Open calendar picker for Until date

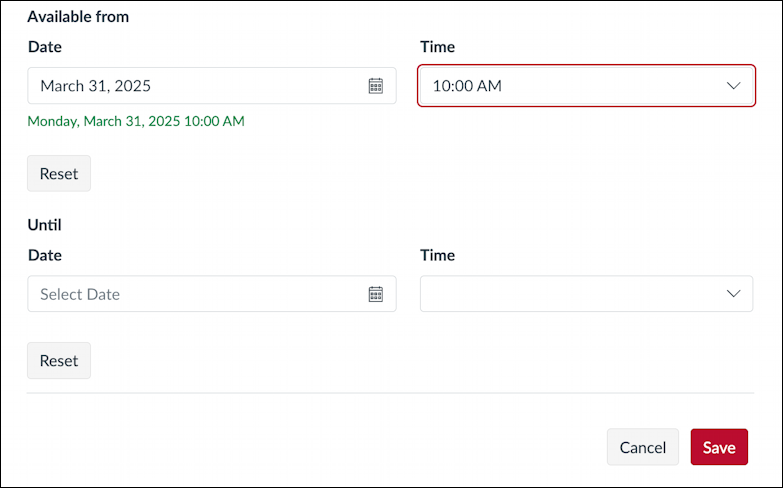(x=376, y=294)
